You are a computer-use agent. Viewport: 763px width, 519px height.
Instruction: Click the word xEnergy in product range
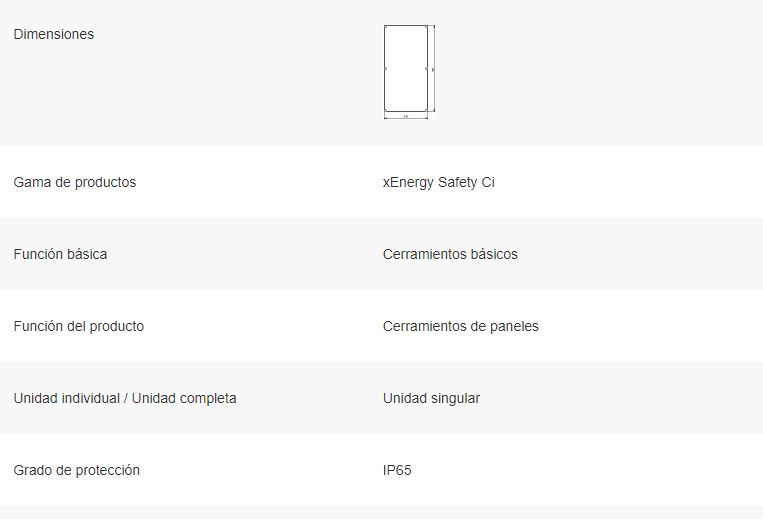(x=408, y=182)
